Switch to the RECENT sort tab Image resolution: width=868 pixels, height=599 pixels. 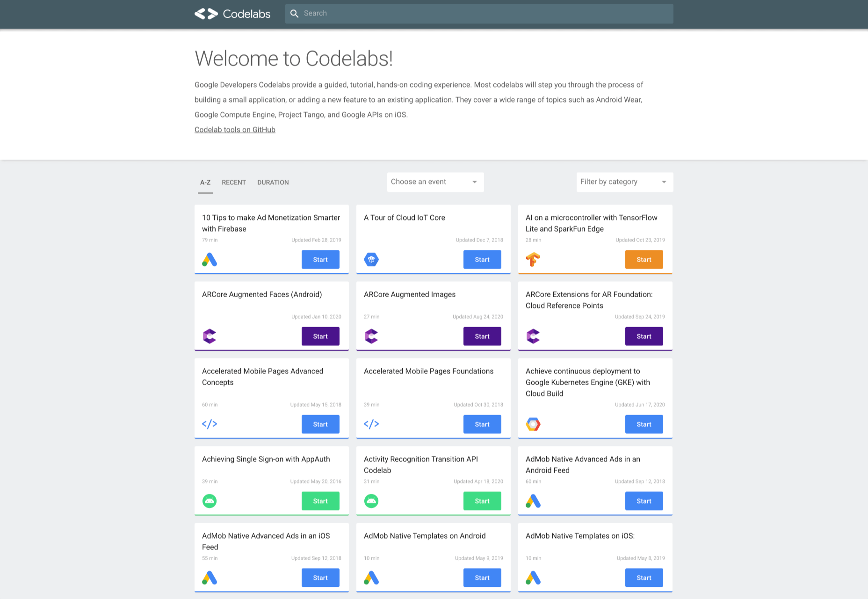point(234,183)
